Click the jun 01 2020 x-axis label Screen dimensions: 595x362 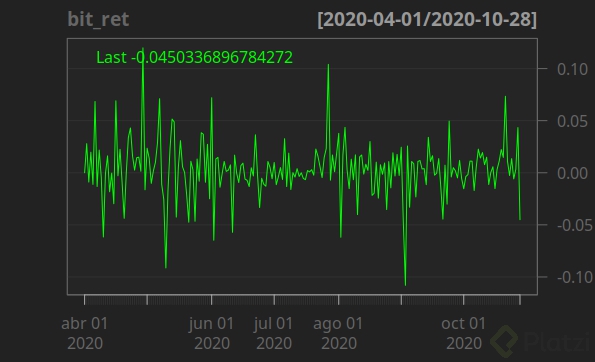[x=211, y=334]
